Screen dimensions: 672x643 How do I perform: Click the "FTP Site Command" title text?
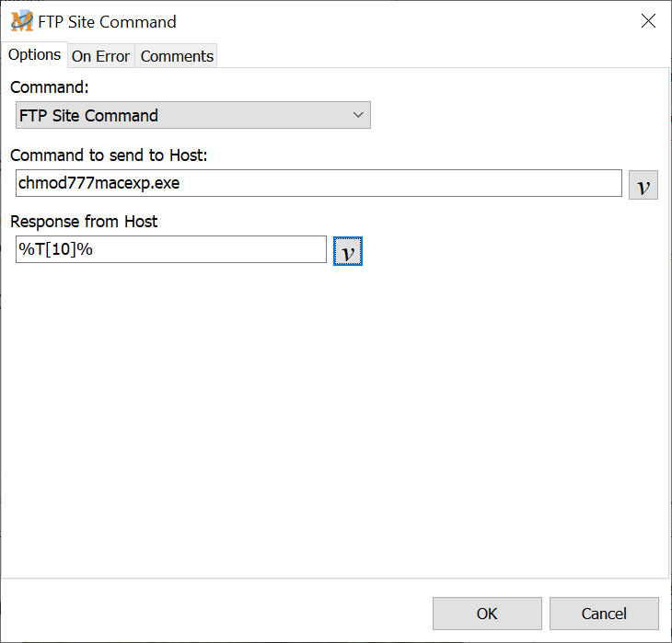coord(107,21)
